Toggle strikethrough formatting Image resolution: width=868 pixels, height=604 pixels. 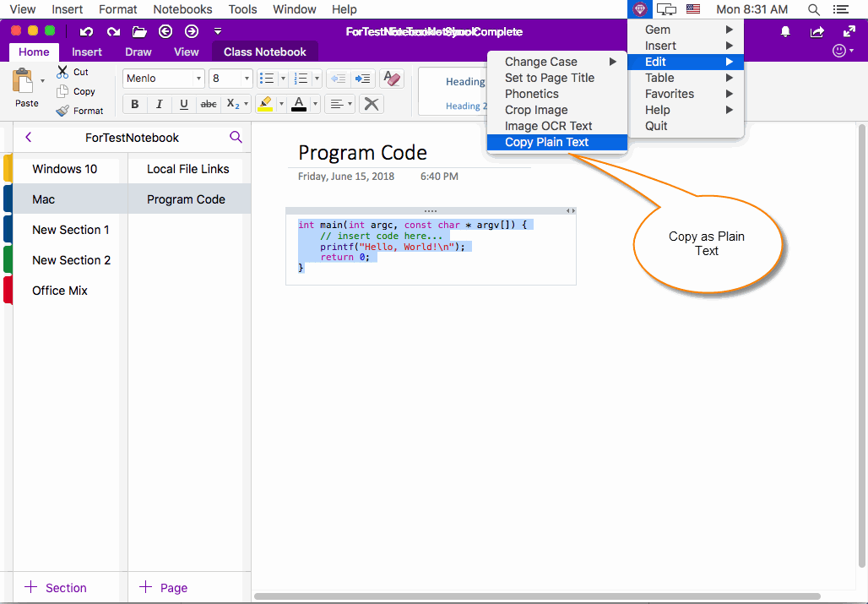point(209,104)
